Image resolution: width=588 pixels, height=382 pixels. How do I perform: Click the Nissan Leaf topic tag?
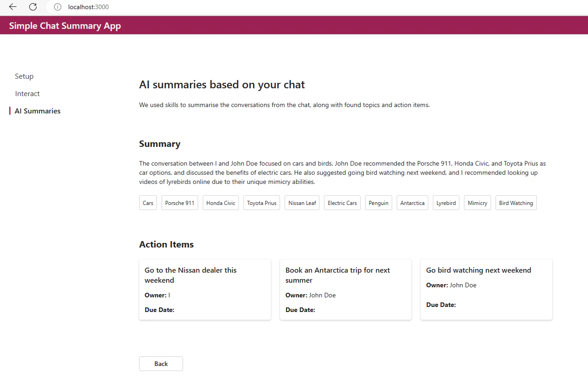point(302,203)
